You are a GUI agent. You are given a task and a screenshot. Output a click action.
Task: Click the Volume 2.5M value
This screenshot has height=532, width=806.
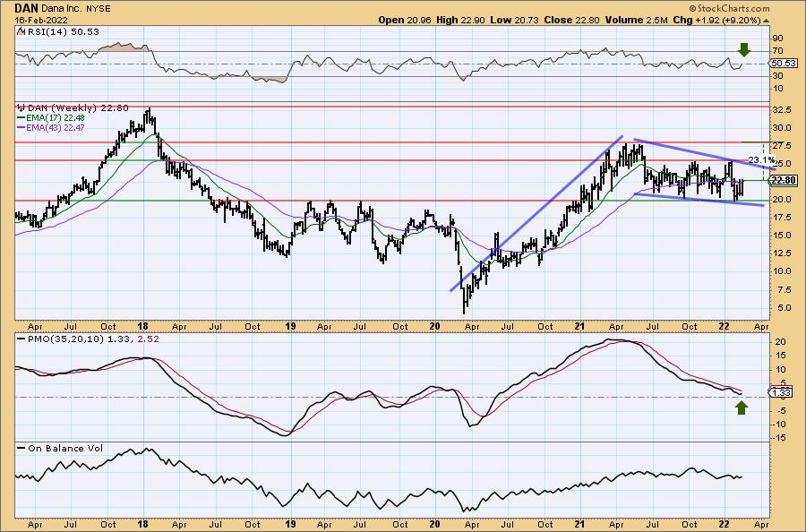click(x=637, y=20)
